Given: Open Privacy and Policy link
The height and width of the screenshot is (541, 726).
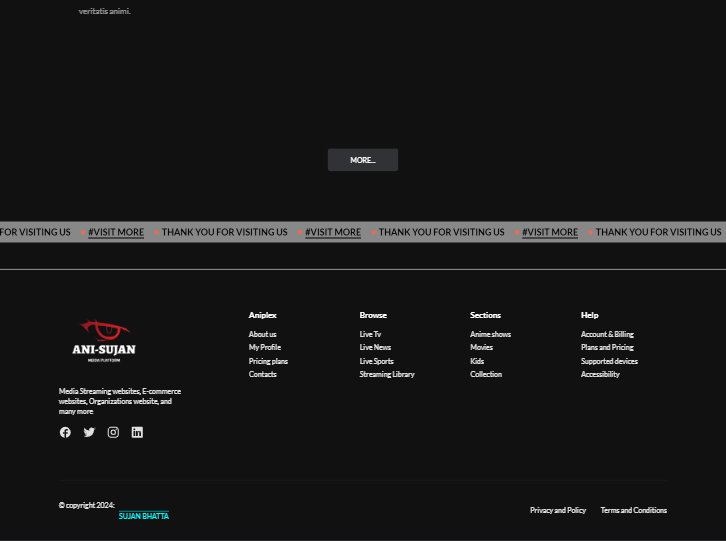Looking at the screenshot, I should point(558,510).
